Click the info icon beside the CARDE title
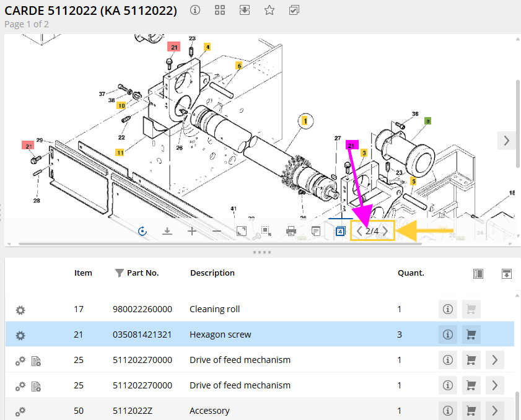The image size is (521, 420). tap(195, 10)
